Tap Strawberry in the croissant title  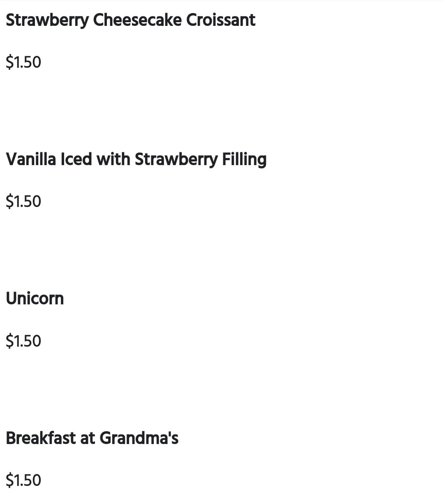[x=47, y=20]
